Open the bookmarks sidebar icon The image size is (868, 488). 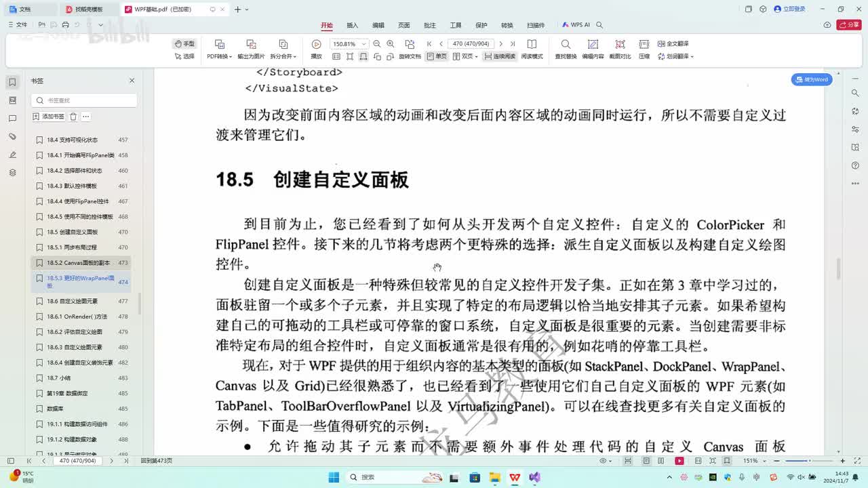pyautogui.click(x=12, y=82)
